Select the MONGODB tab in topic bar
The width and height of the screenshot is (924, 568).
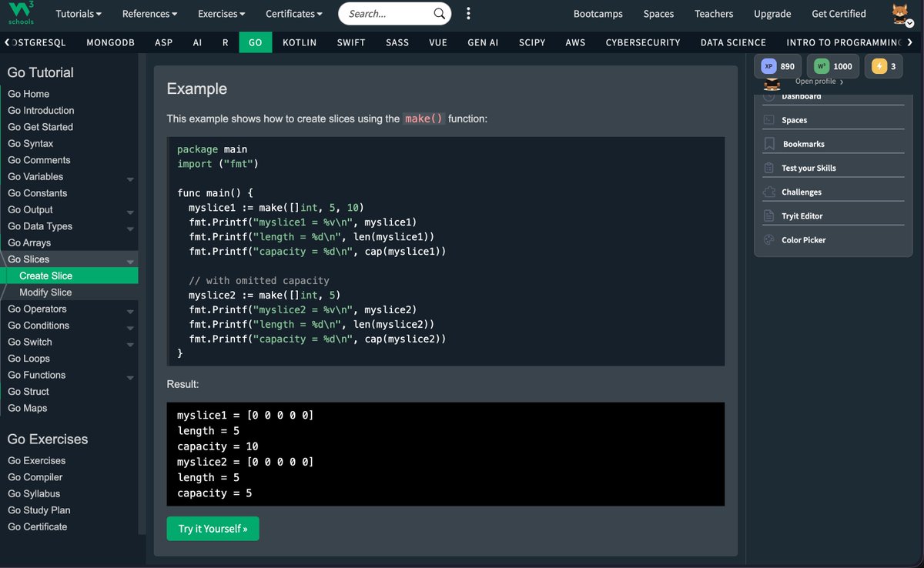click(x=110, y=42)
